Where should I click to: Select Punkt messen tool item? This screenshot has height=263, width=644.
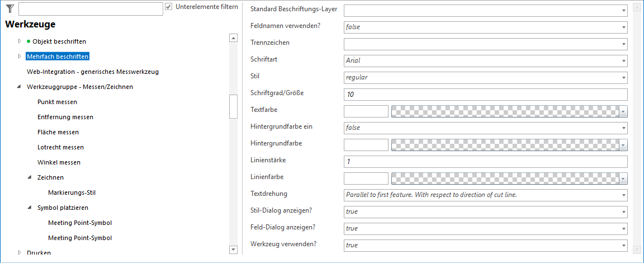[57, 102]
